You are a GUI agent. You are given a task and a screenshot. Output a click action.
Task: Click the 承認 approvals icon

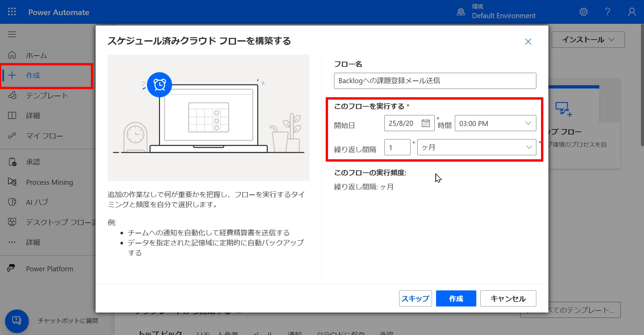tap(12, 162)
